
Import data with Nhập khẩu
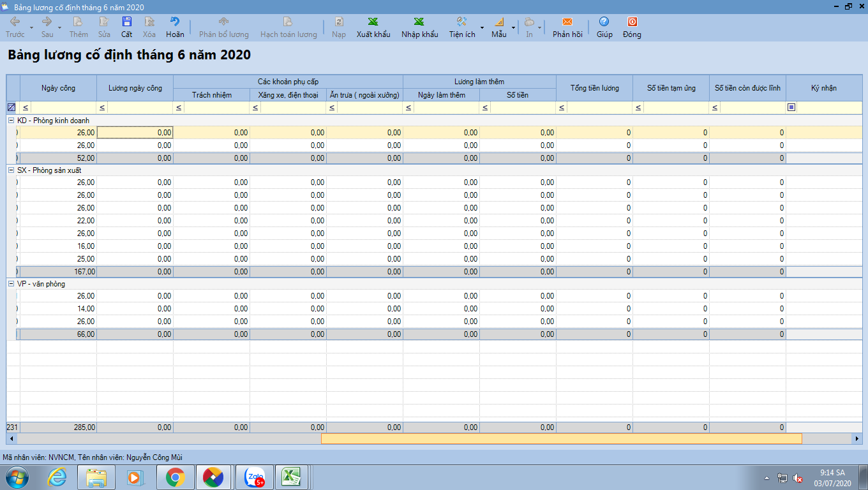click(x=419, y=22)
